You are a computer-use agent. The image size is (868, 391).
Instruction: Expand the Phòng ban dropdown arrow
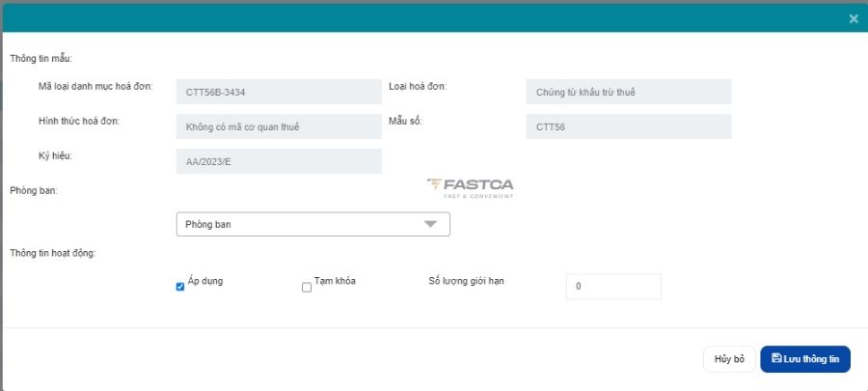(x=430, y=224)
